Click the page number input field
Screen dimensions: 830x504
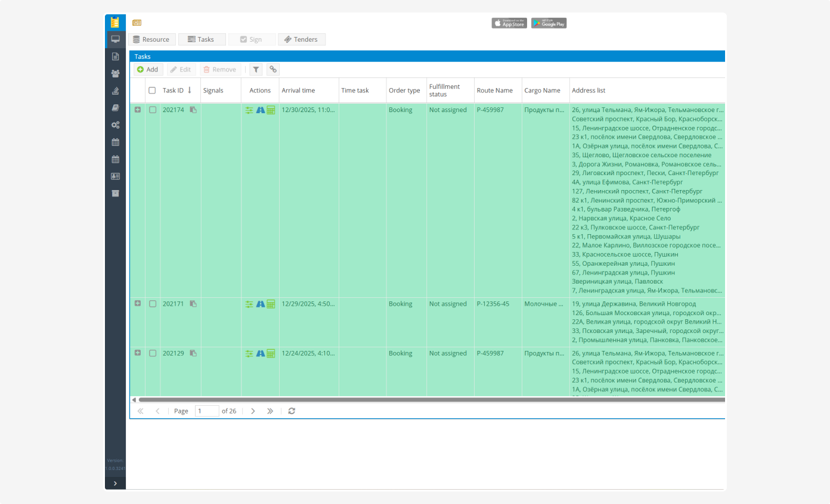click(206, 411)
